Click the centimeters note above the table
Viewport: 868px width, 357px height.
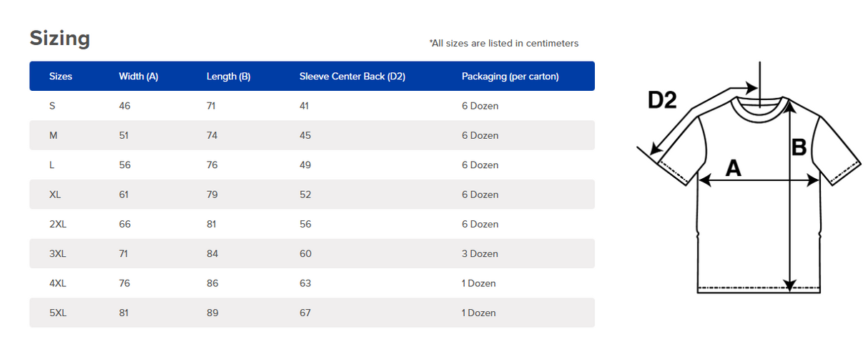[504, 44]
